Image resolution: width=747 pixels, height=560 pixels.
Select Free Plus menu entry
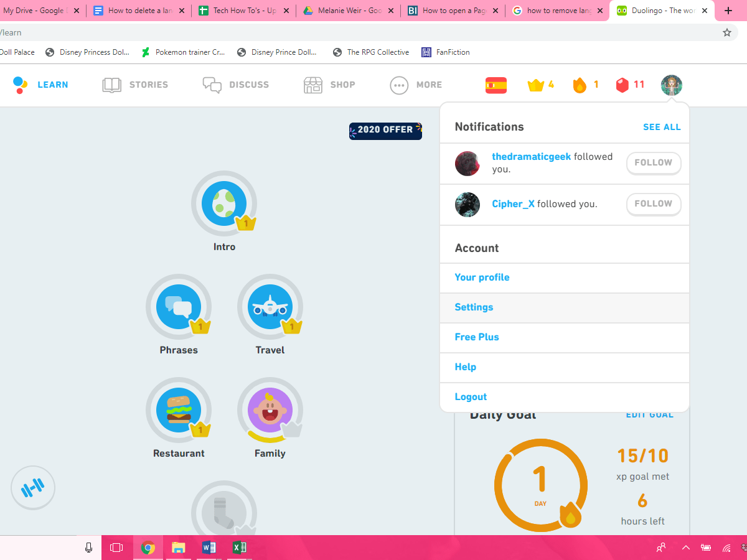pos(565,337)
